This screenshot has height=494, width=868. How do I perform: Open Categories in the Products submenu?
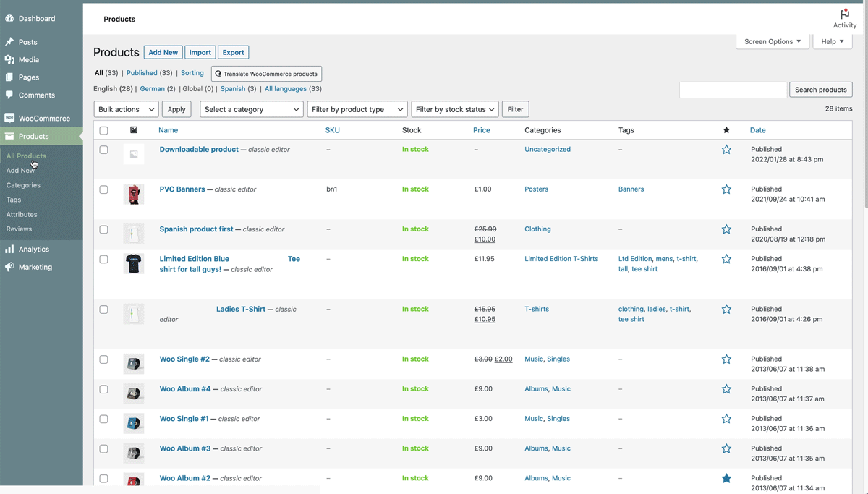pyautogui.click(x=23, y=185)
